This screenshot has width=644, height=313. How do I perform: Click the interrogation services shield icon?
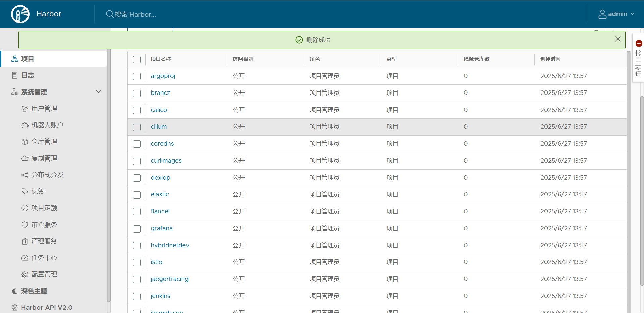(25, 225)
